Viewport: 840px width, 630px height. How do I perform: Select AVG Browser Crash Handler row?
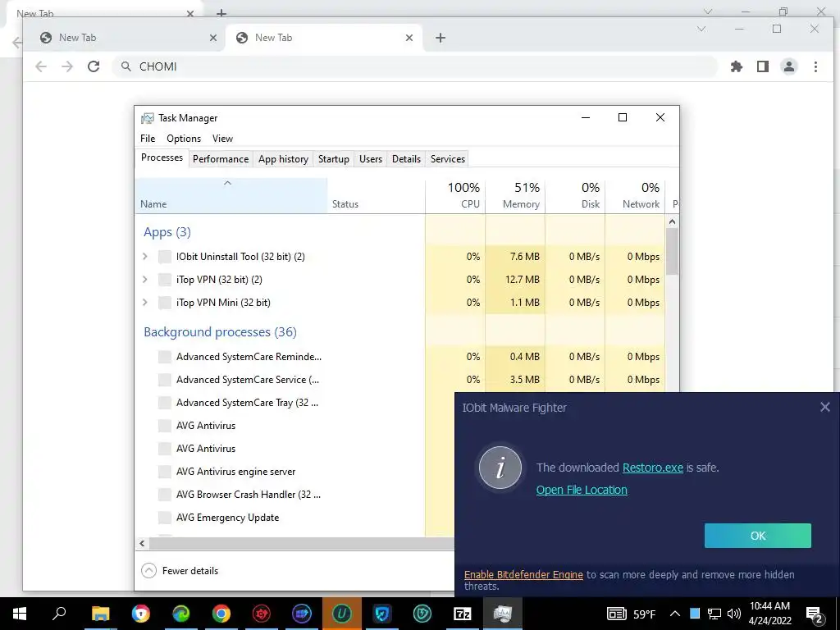coord(249,495)
